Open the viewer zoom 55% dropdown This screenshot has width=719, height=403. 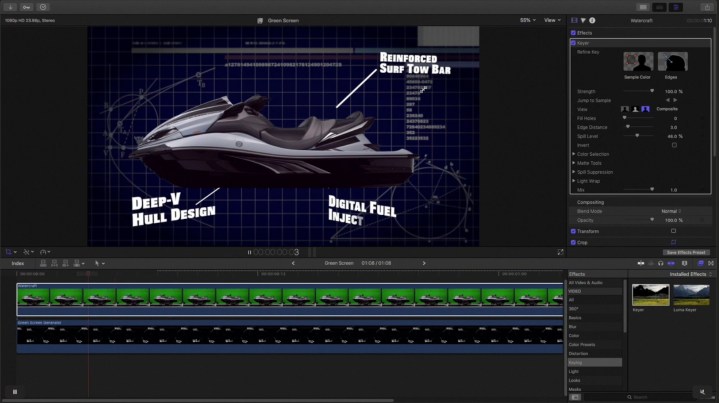point(526,19)
